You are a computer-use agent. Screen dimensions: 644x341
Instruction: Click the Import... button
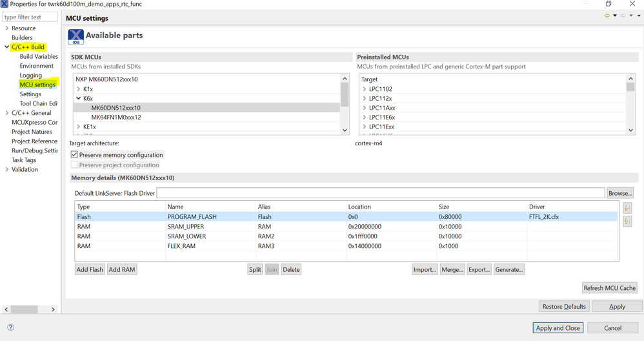(x=425, y=269)
